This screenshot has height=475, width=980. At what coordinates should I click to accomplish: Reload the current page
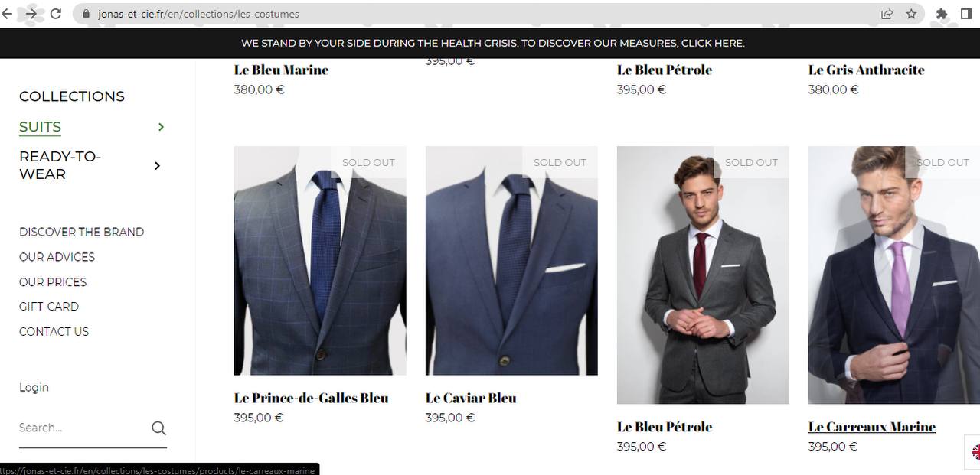coord(56,14)
